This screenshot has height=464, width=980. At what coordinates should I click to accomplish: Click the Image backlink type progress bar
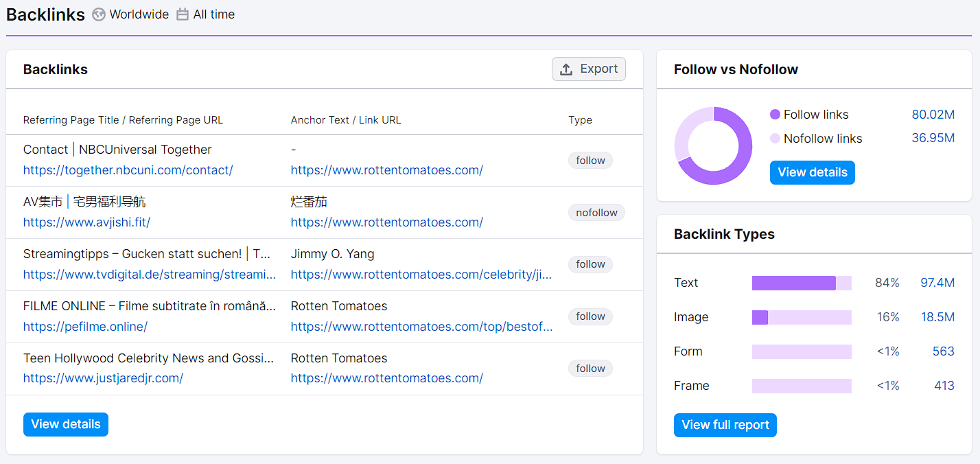pyautogui.click(x=802, y=317)
